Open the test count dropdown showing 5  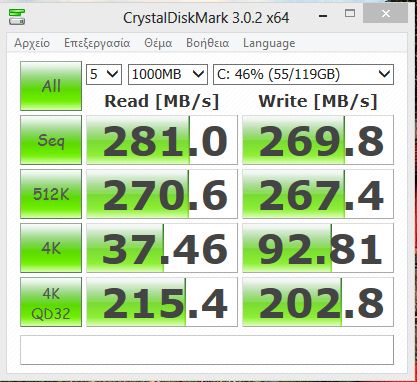104,74
